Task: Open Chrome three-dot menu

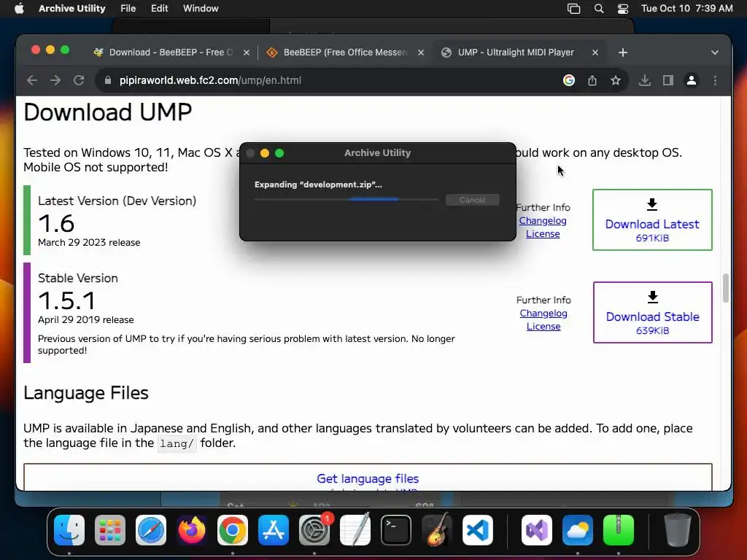Action: click(715, 80)
